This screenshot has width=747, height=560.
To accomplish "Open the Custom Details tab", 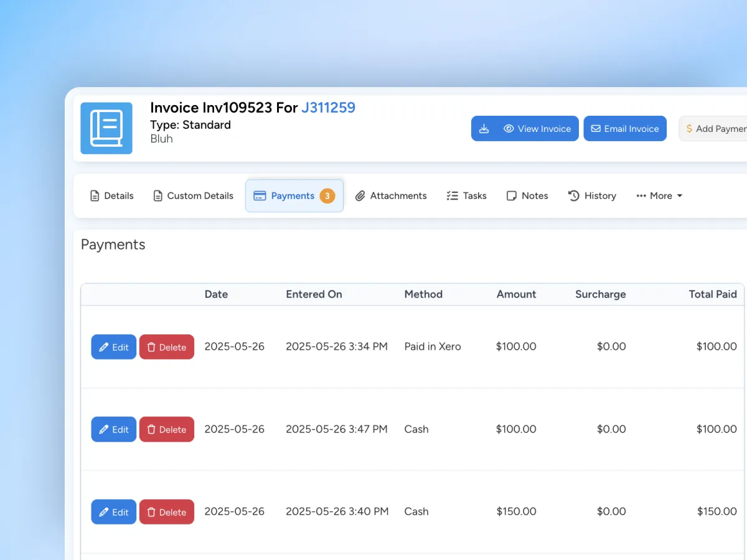I will (194, 196).
